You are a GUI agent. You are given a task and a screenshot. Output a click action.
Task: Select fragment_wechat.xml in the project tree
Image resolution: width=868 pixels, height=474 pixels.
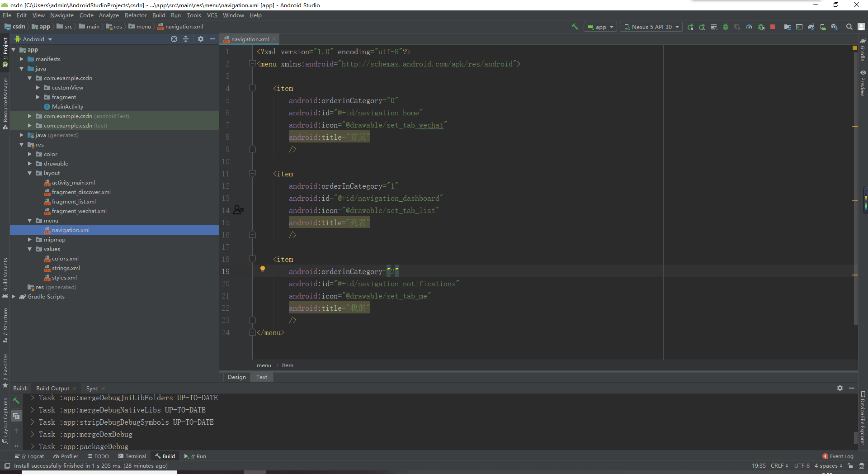pos(80,211)
